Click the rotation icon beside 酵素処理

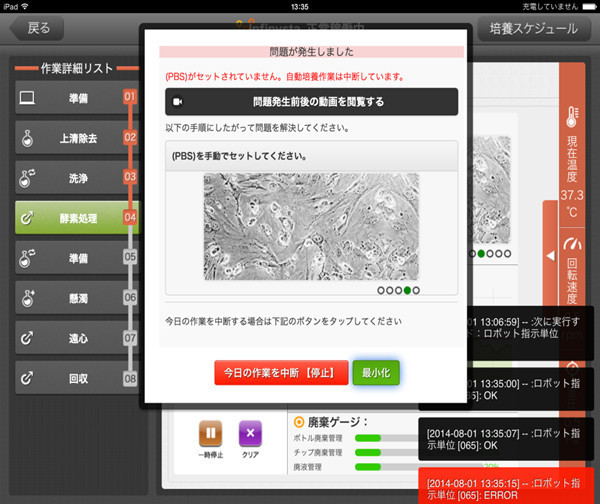pyautogui.click(x=27, y=219)
